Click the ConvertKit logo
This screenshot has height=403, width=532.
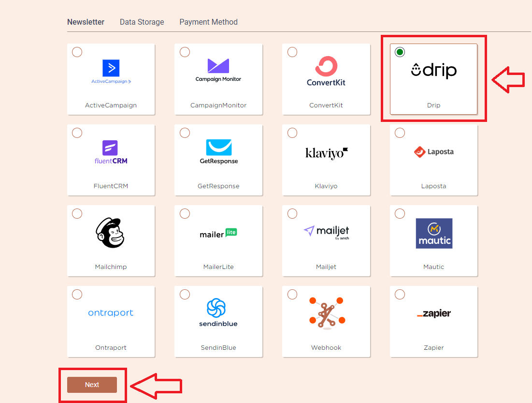click(326, 71)
